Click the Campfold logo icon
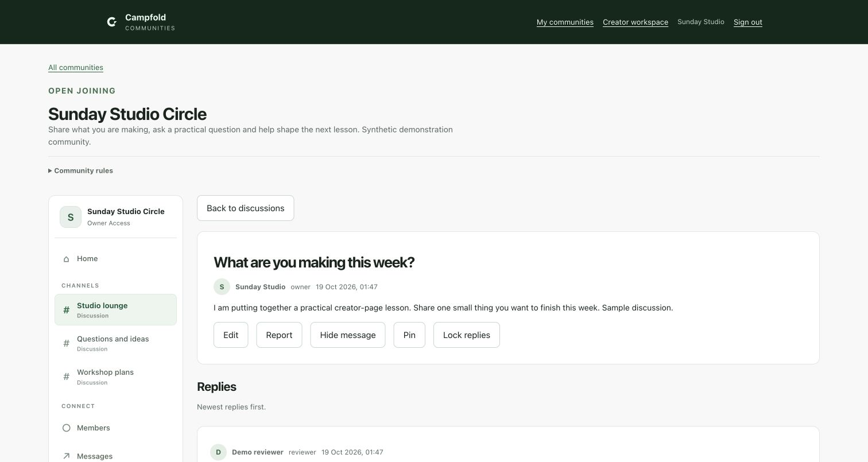 click(112, 22)
